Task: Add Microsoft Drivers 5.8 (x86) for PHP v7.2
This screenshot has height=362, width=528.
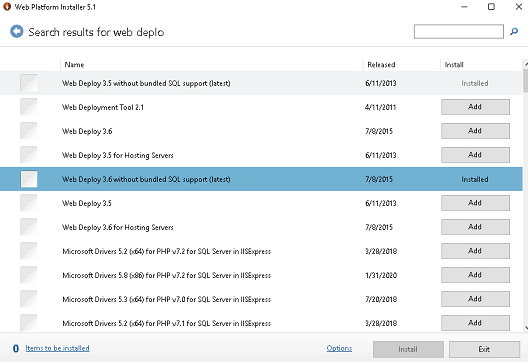Action: [475, 275]
